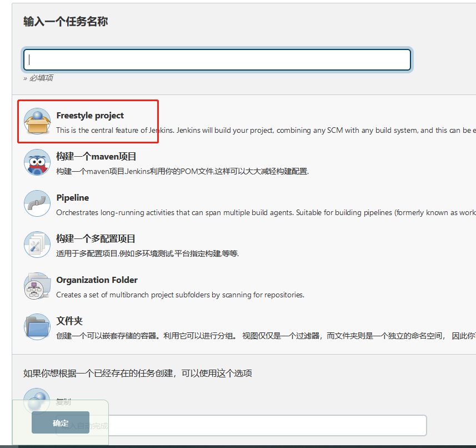Click the maven description mentioning POM文件
The image size is (476, 448).
coord(182,171)
